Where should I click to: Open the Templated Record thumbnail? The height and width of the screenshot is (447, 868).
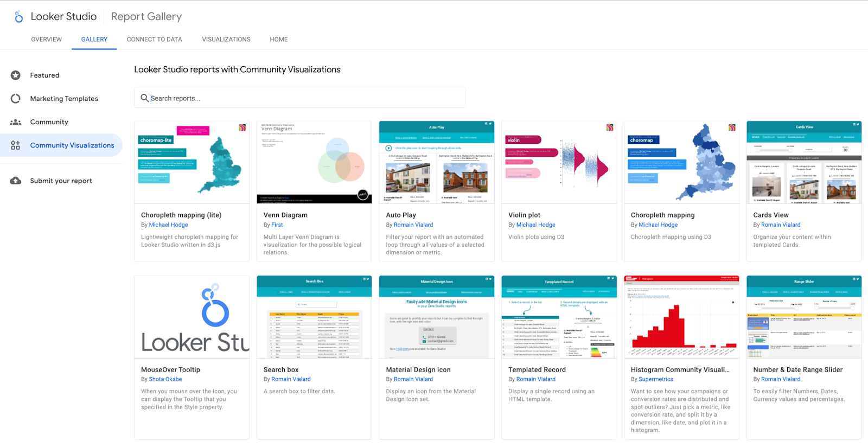(x=559, y=317)
